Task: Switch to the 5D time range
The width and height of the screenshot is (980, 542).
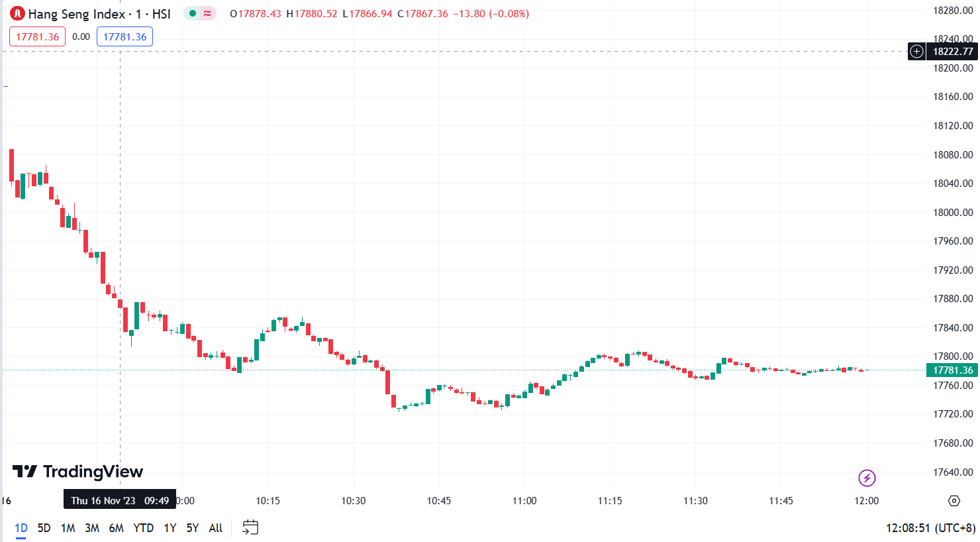Action: click(x=44, y=528)
